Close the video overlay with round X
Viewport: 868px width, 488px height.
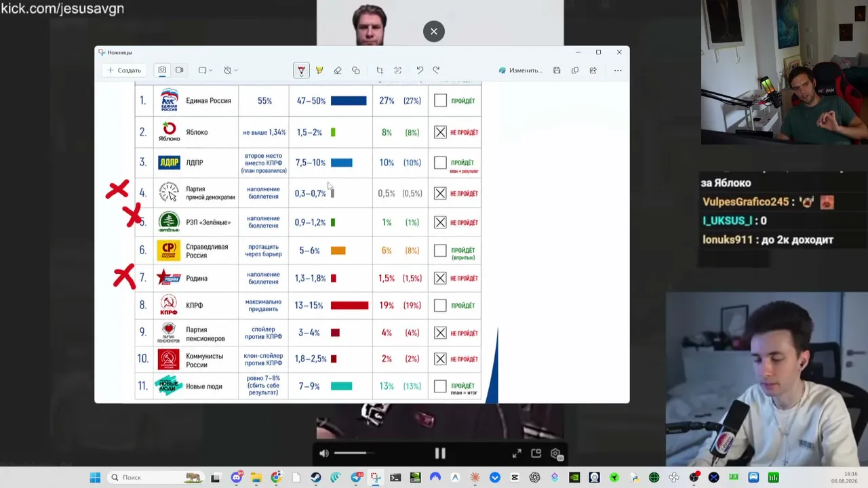(x=434, y=31)
